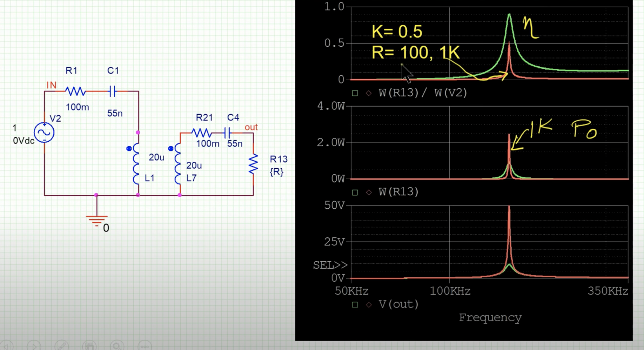This screenshot has height=350, width=644.
Task: Click the R1 reference label
Action: 71,70
